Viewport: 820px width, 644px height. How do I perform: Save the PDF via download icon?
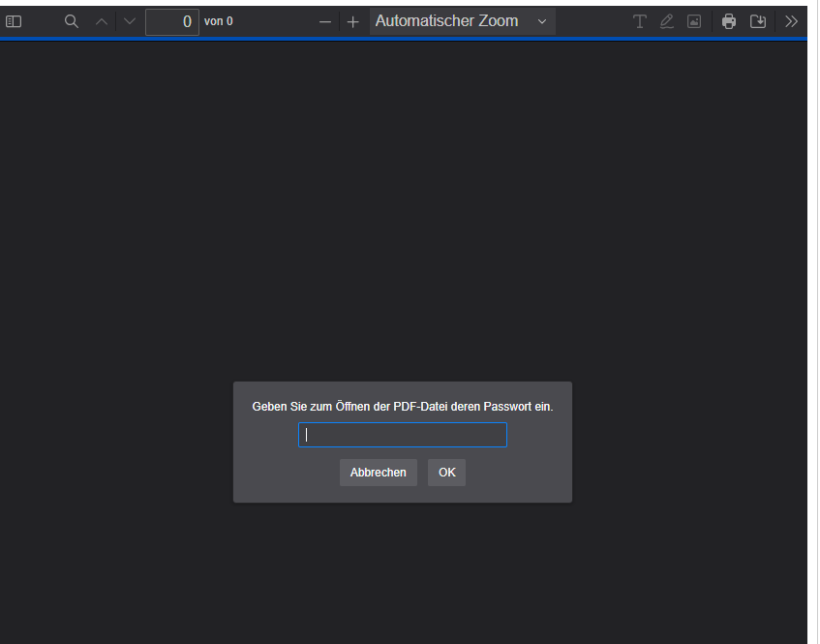[x=757, y=21]
